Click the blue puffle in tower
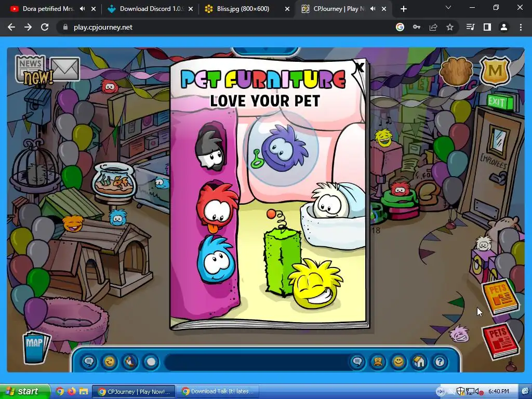The image size is (532, 399). (216, 259)
